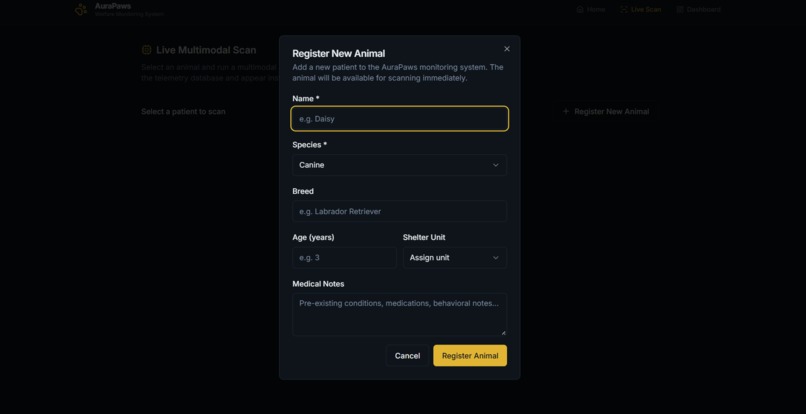Click the 'Select a patient to scan' text
Screen dimensions: 806x414
coord(183,112)
